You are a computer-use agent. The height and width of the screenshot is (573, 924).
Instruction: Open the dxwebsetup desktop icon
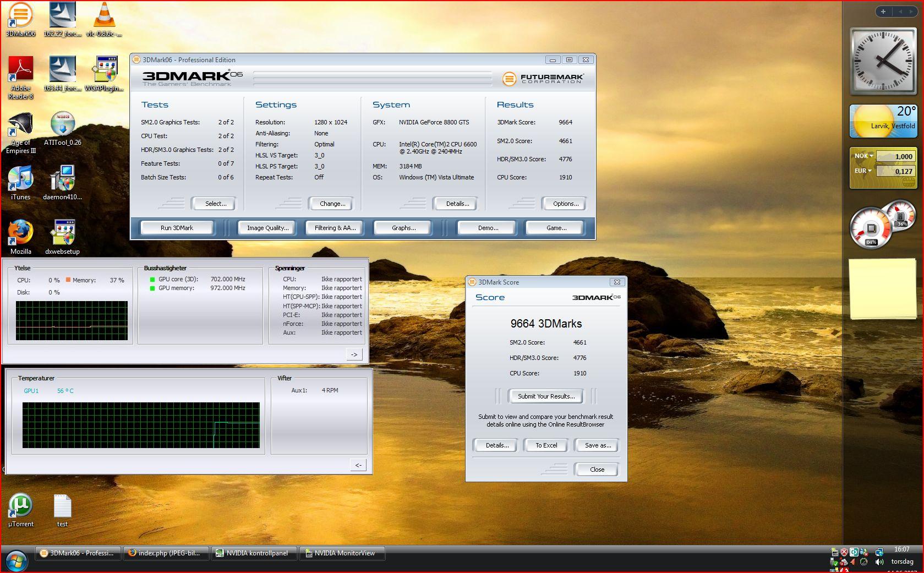click(x=62, y=238)
